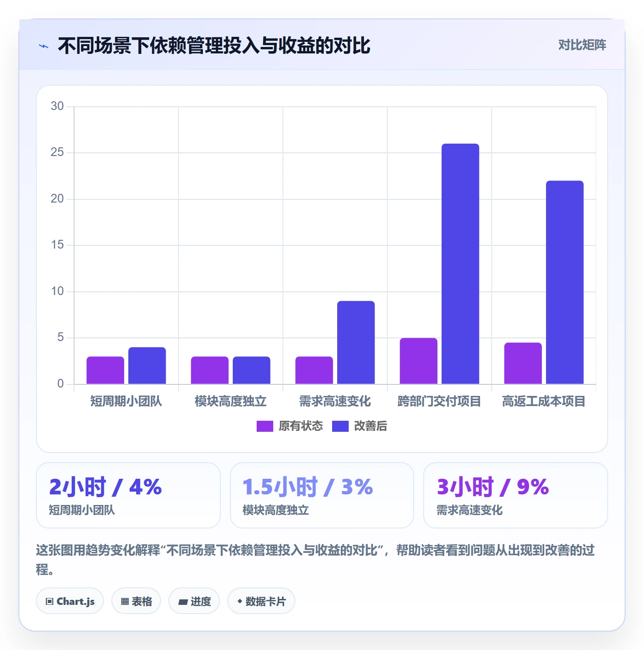The height and width of the screenshot is (650, 644).
Task: Click the 模块高度独立 x-axis label
Action: (230, 401)
